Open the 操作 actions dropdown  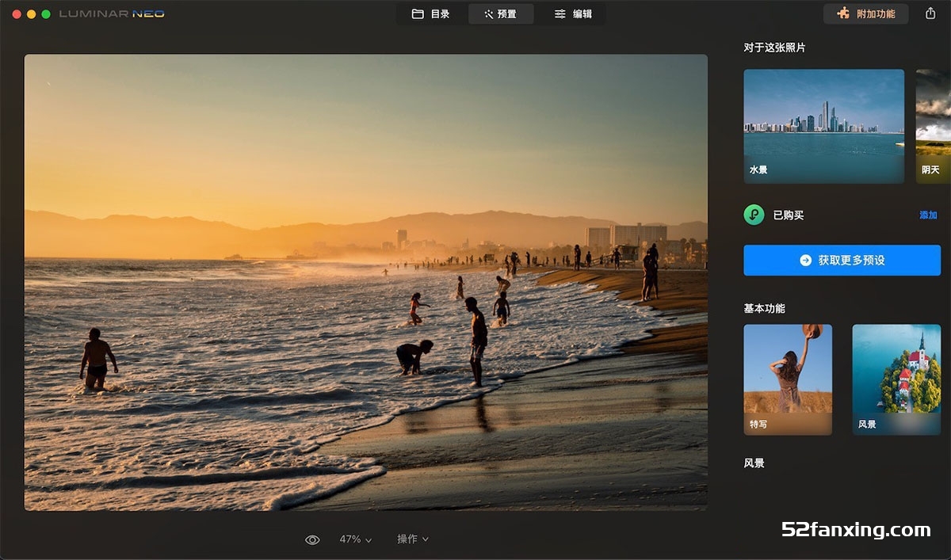tap(412, 539)
